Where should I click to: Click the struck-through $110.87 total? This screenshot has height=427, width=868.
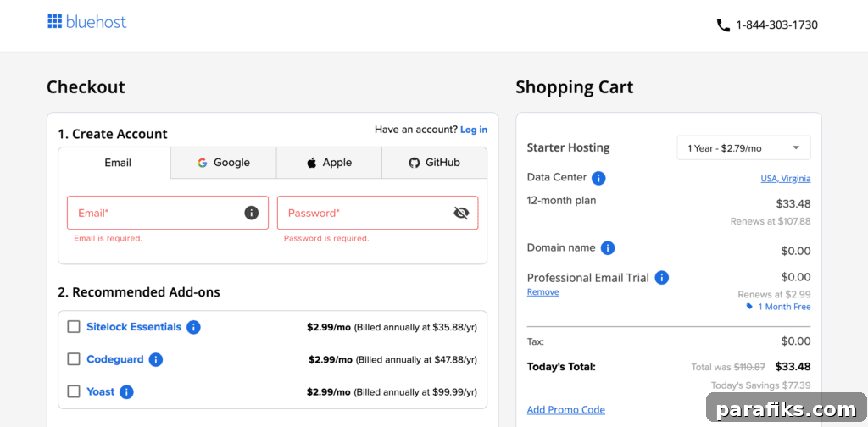point(749,367)
